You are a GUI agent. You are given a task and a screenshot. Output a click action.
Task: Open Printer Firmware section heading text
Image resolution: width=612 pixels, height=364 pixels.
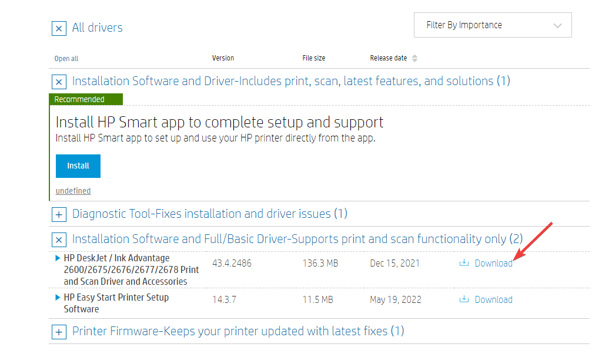(238, 331)
